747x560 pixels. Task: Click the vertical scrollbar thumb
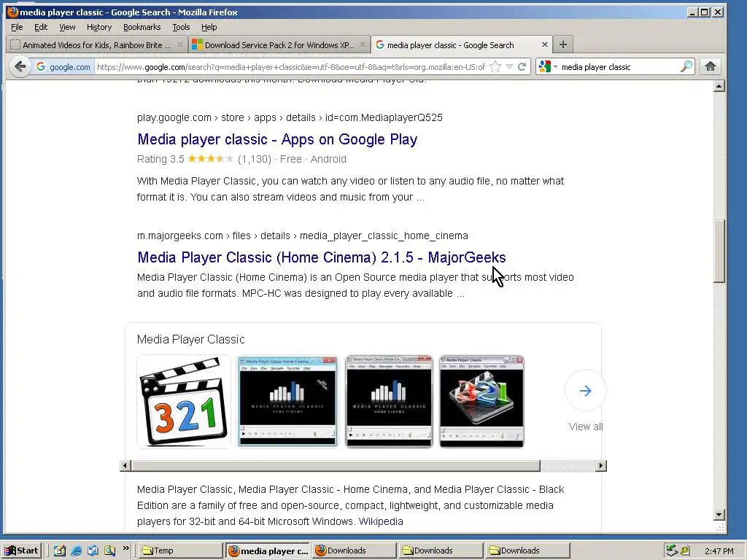point(719,251)
